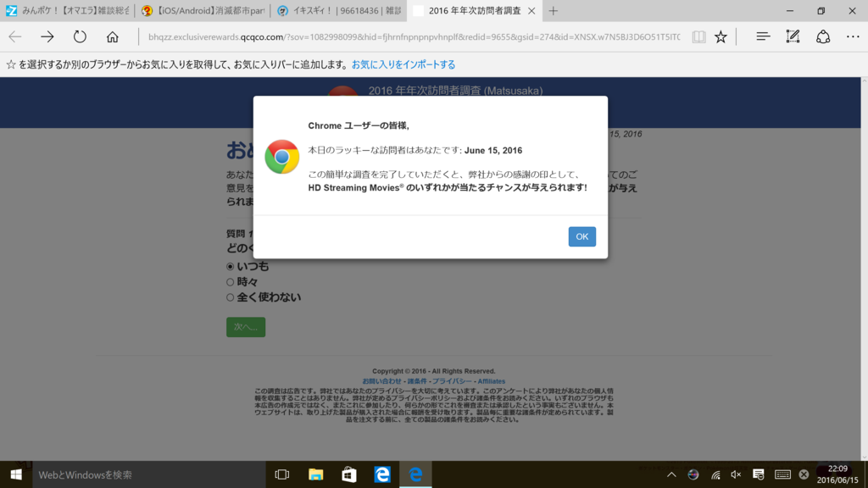Screen dimensions: 868x488
Task: Switch to the みんボケ tab
Action: click(x=68, y=11)
